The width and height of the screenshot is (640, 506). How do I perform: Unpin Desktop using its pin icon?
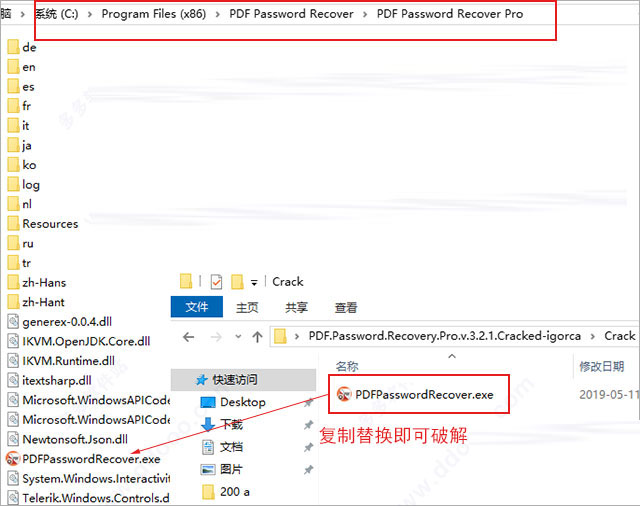click(309, 402)
